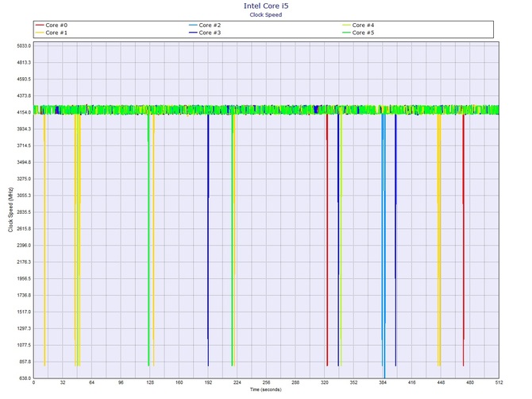The height and width of the screenshot is (399, 532).
Task: Click the Core #5 legend entry
Action: 358,33
